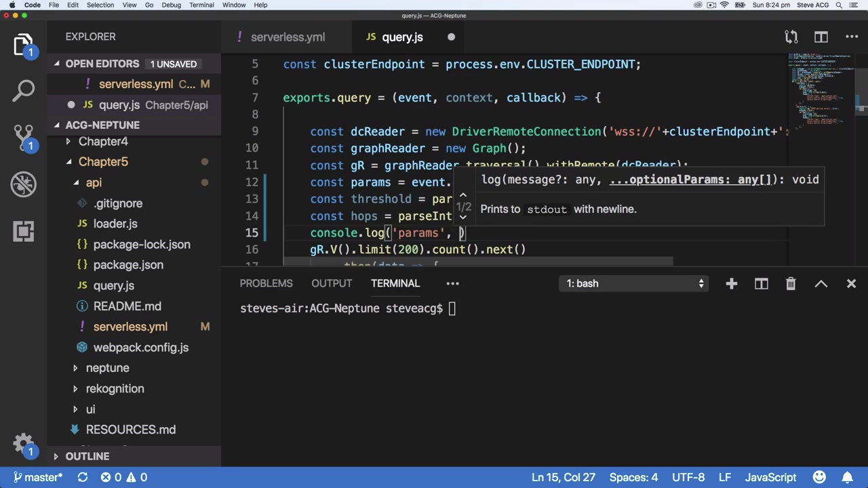Change the JavaScript language mode
The image size is (868, 488).
tap(770, 477)
